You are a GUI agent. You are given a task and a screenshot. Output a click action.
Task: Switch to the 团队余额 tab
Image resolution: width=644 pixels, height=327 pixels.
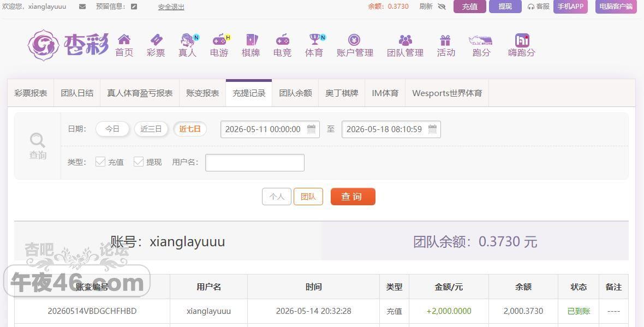[x=295, y=93]
